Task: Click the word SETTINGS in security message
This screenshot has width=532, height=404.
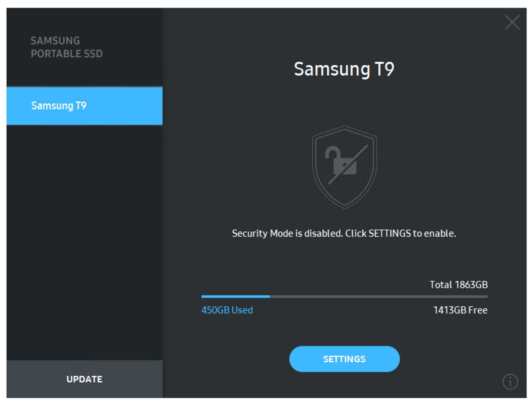Action: tap(390, 233)
